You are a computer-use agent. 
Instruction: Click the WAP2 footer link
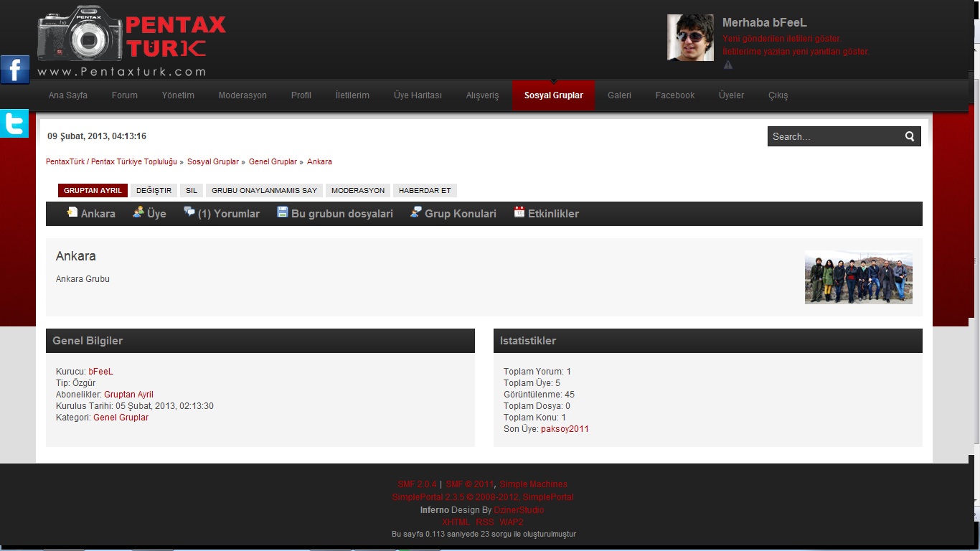[x=512, y=522]
